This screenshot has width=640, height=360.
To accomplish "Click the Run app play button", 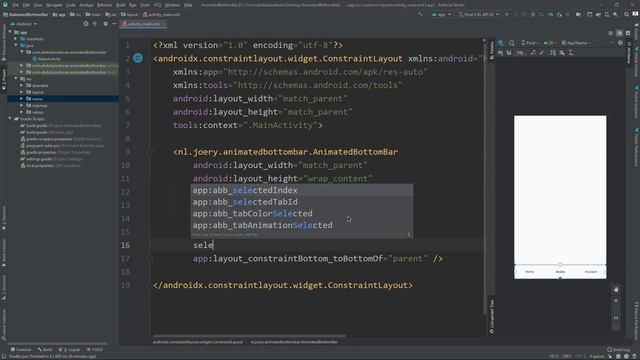I will tap(507, 14).
